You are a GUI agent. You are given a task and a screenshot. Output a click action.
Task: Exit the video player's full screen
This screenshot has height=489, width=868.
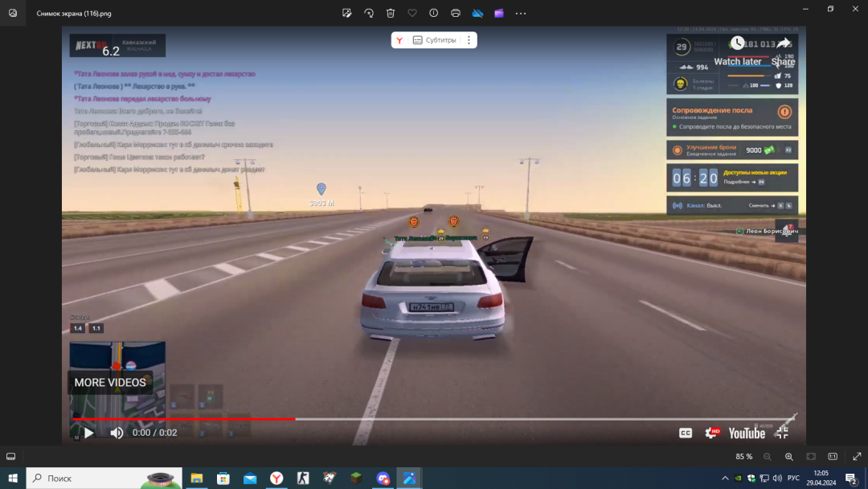coord(782,433)
